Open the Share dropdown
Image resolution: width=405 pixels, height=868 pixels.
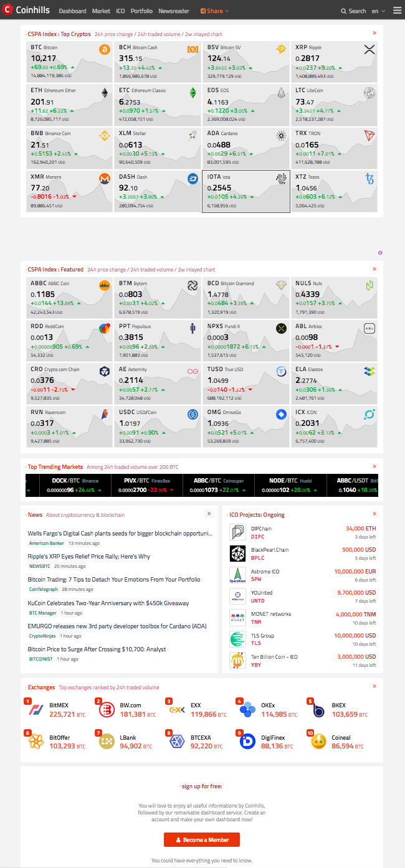[x=214, y=11]
